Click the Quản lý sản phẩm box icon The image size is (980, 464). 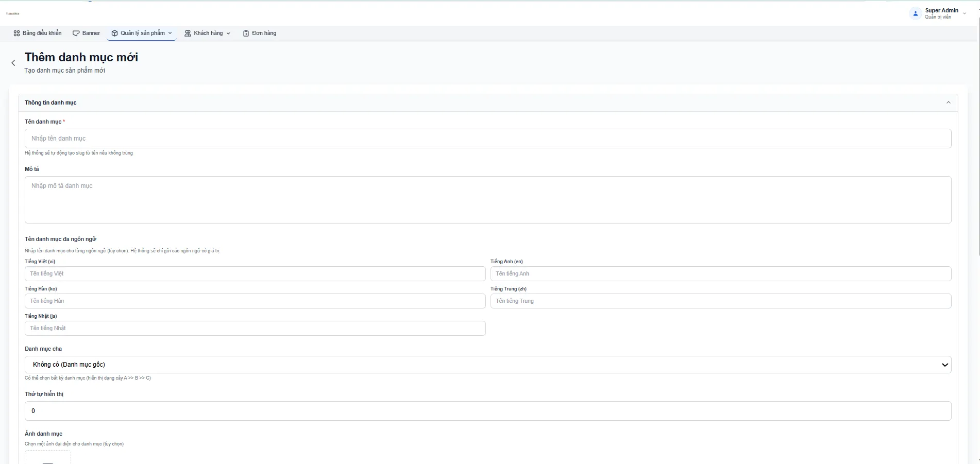click(115, 33)
